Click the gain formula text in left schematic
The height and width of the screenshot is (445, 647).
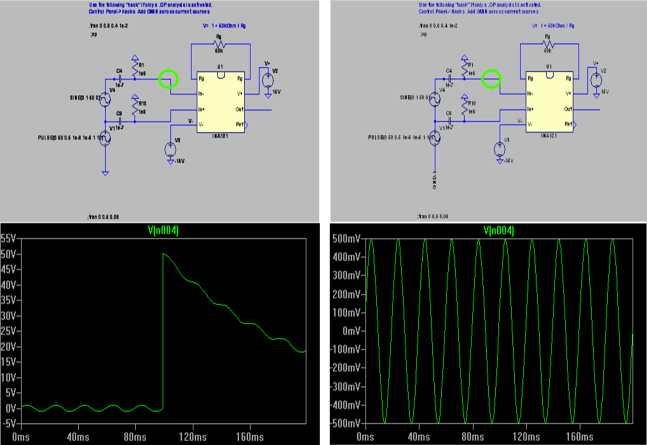click(224, 26)
